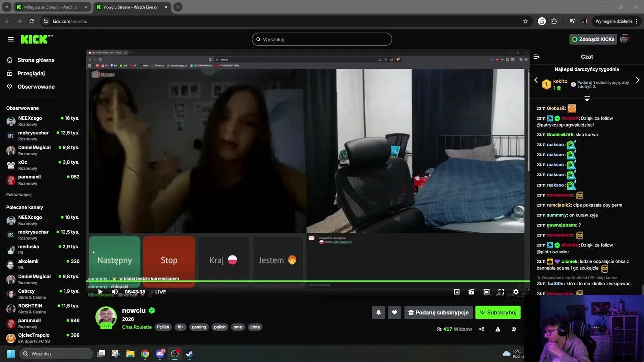Report stream with warning triangle icon
This screenshot has width=644, height=362.
point(498,329)
